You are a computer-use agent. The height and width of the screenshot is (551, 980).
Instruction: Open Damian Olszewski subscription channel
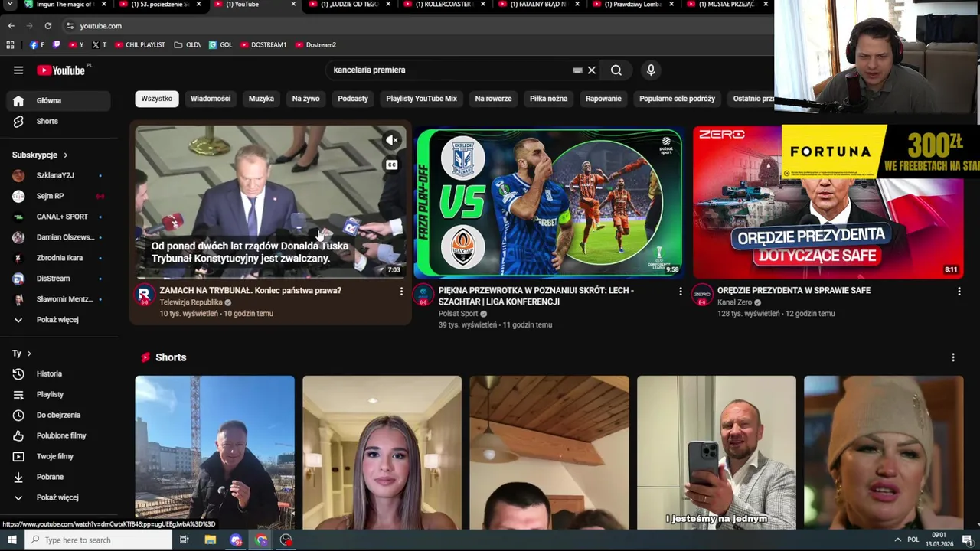tap(58, 238)
